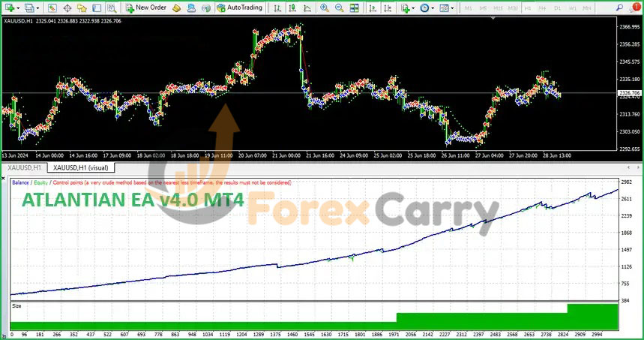
Task: Click the XAUUSD,H1 chart title text
Action: pos(16,20)
